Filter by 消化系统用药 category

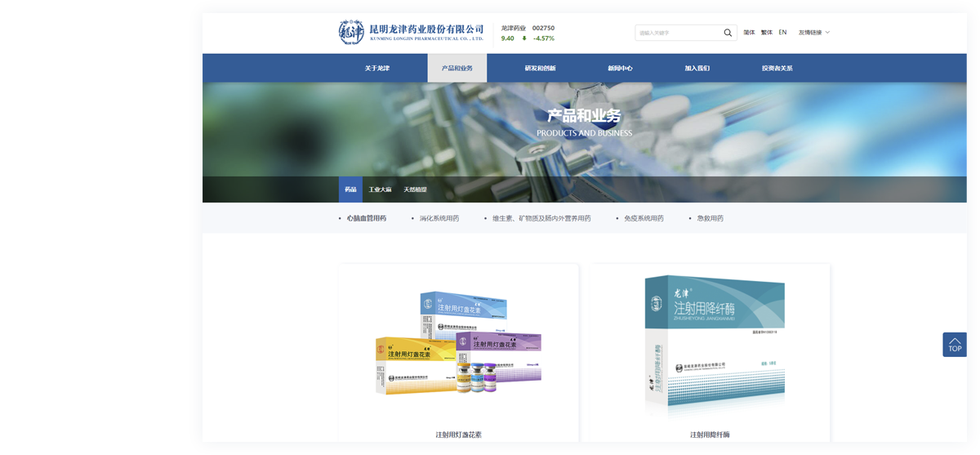click(x=439, y=219)
